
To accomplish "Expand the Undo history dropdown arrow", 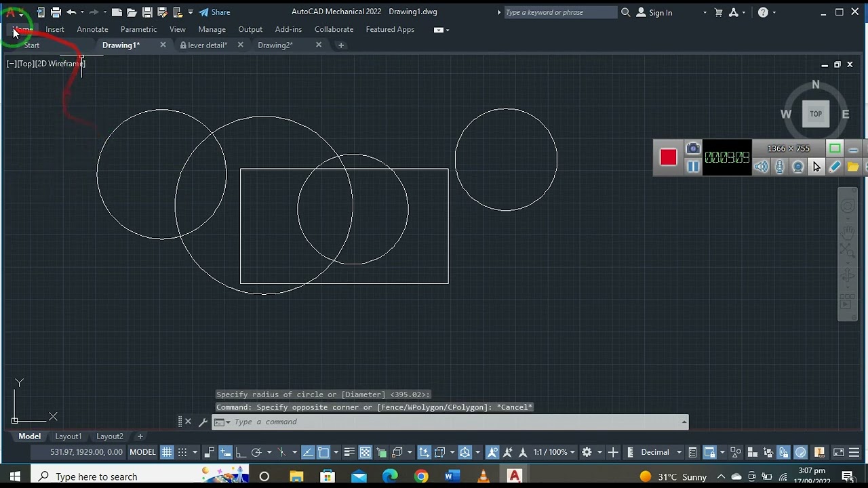I will pos(82,12).
